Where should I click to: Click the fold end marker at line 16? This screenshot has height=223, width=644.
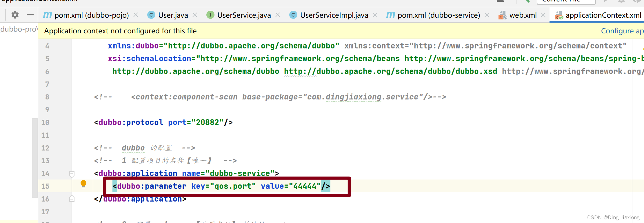(x=72, y=199)
